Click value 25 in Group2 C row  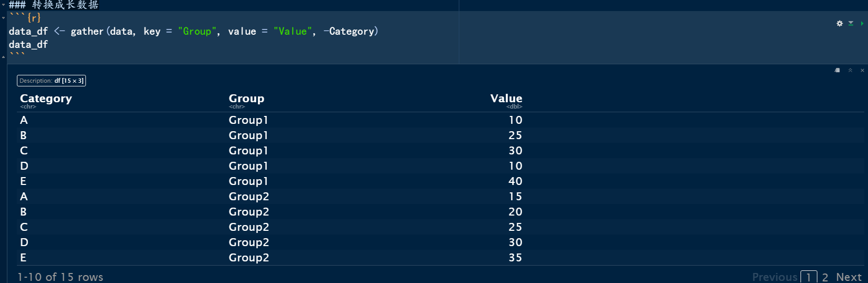[515, 227]
